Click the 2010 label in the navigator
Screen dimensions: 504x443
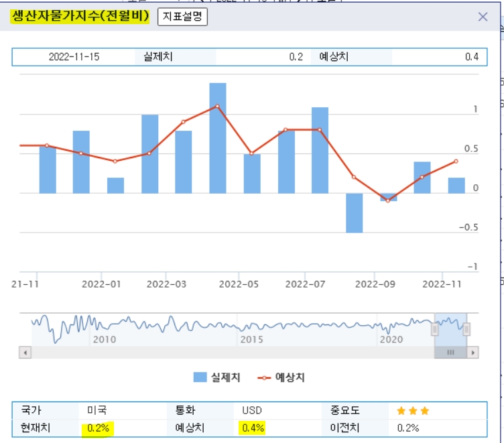(105, 340)
